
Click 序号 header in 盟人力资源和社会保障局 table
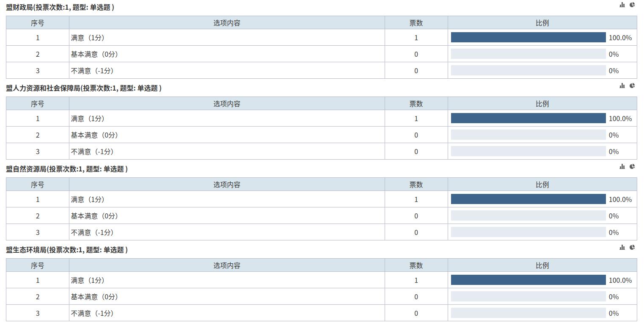(x=38, y=104)
